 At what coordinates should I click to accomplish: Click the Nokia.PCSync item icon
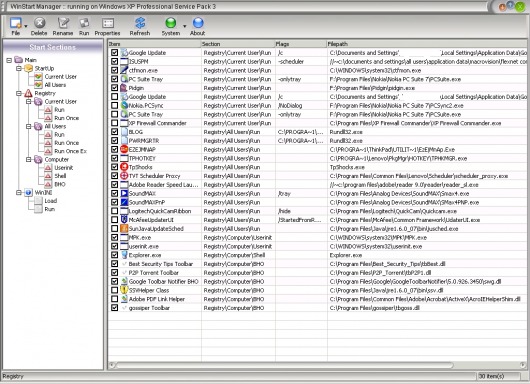(x=124, y=105)
